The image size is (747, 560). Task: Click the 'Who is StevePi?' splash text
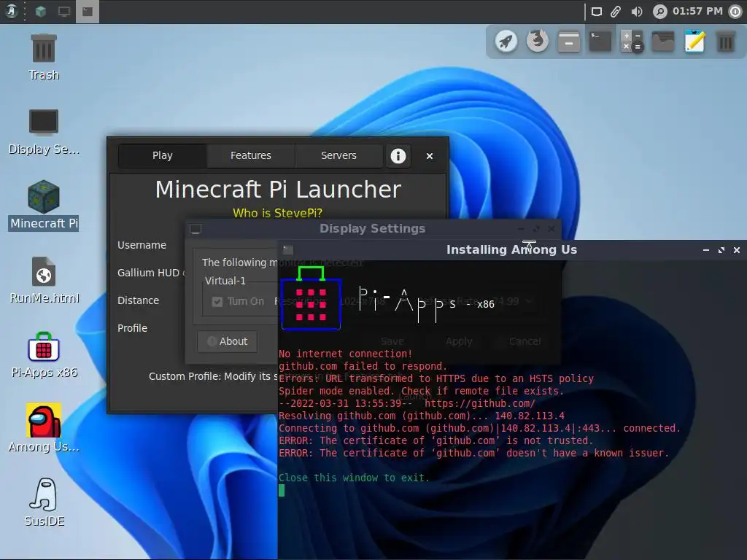(x=278, y=213)
